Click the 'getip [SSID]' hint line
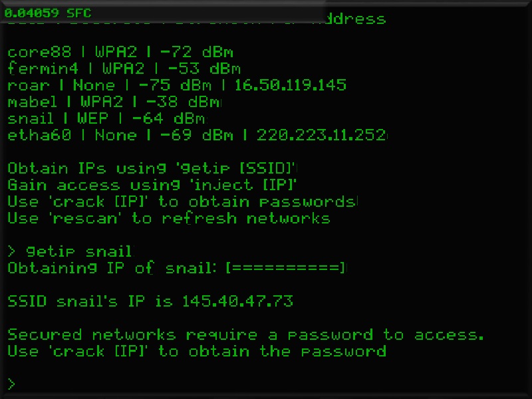This screenshot has height=399, width=532. (x=152, y=169)
